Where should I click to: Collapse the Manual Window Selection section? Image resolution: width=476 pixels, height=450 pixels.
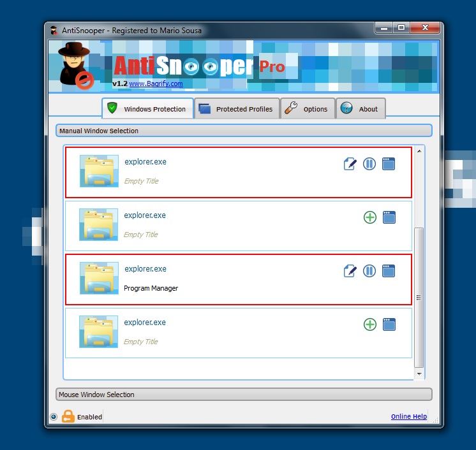point(244,131)
